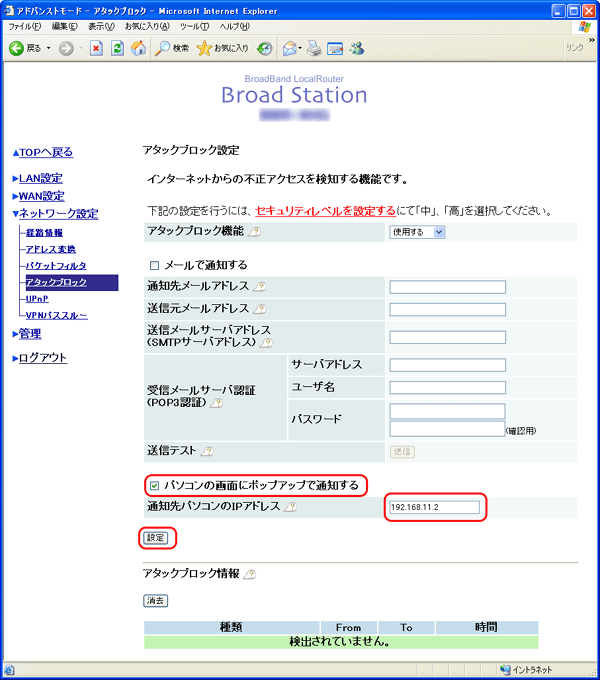The height and width of the screenshot is (680, 600).
Task: Open the パケットフィルタ sidebar link
Action: click(56, 266)
